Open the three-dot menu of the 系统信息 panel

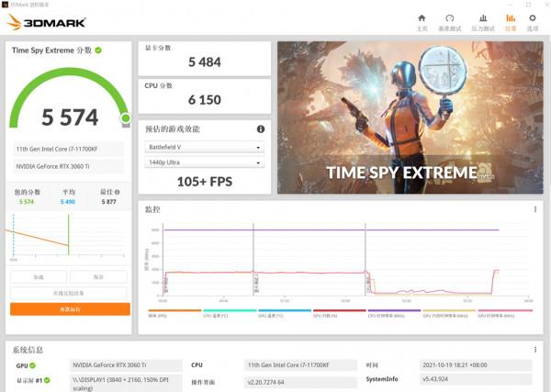point(535,350)
